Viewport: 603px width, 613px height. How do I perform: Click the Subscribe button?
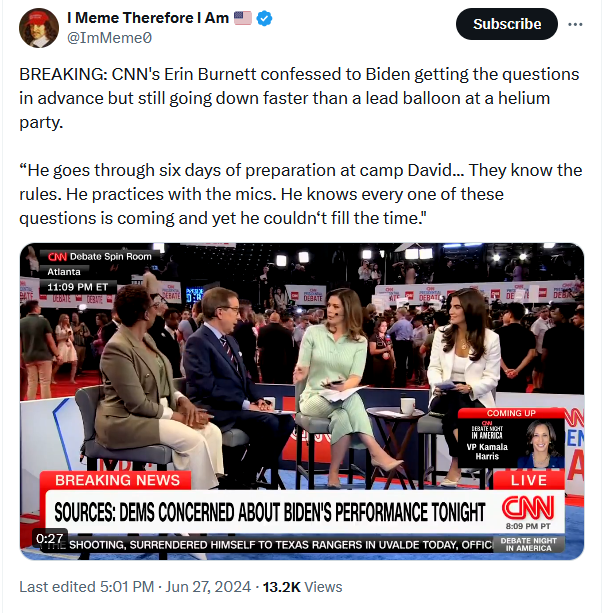pyautogui.click(x=506, y=24)
